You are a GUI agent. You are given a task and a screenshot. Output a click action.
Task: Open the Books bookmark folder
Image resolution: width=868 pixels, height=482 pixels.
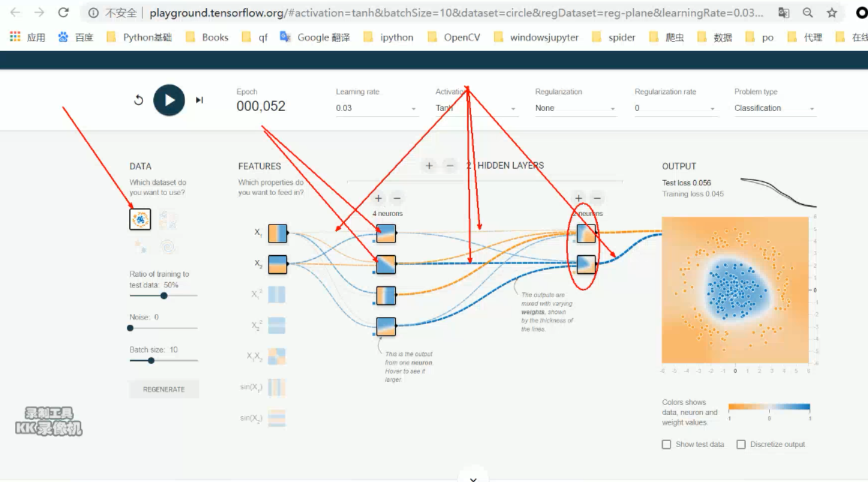click(x=207, y=37)
